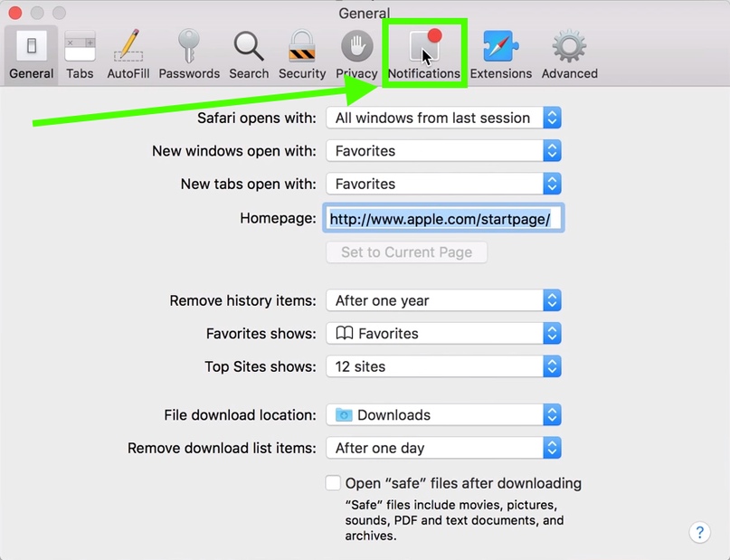Open the Top Sites shows dropdown
The height and width of the screenshot is (560, 730).
(443, 366)
